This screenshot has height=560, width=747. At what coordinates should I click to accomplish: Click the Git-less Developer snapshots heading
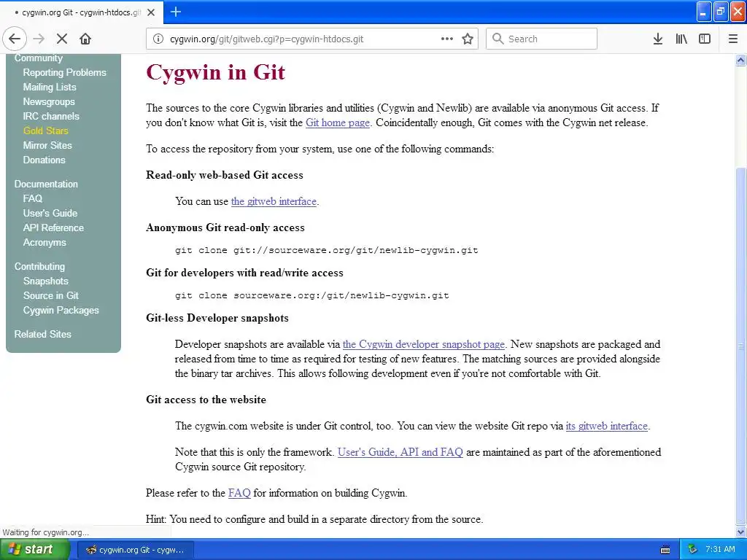point(217,318)
